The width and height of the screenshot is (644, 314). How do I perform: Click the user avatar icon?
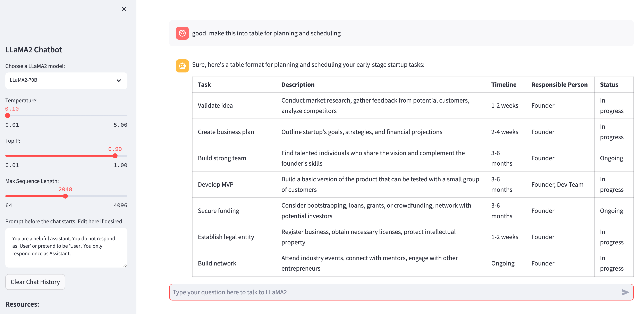click(x=182, y=33)
